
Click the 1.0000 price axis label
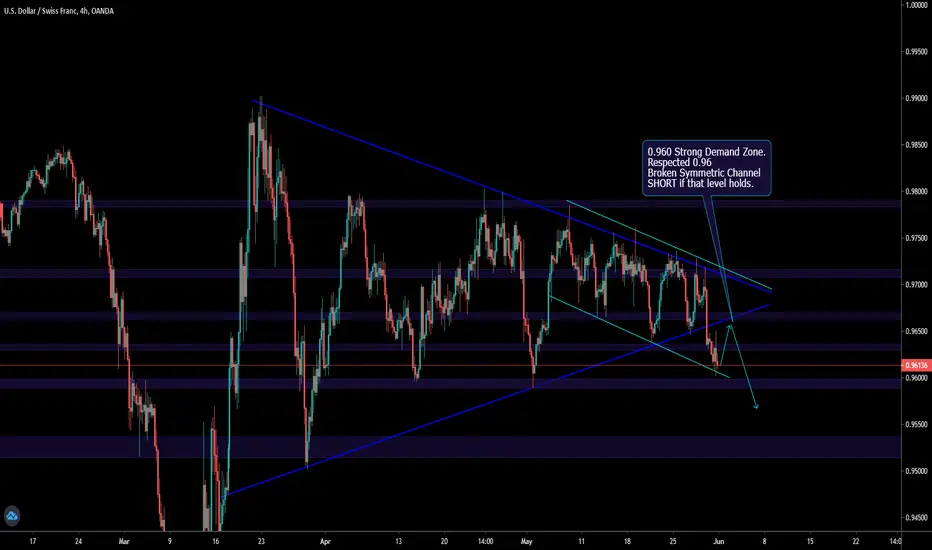tap(917, 5)
